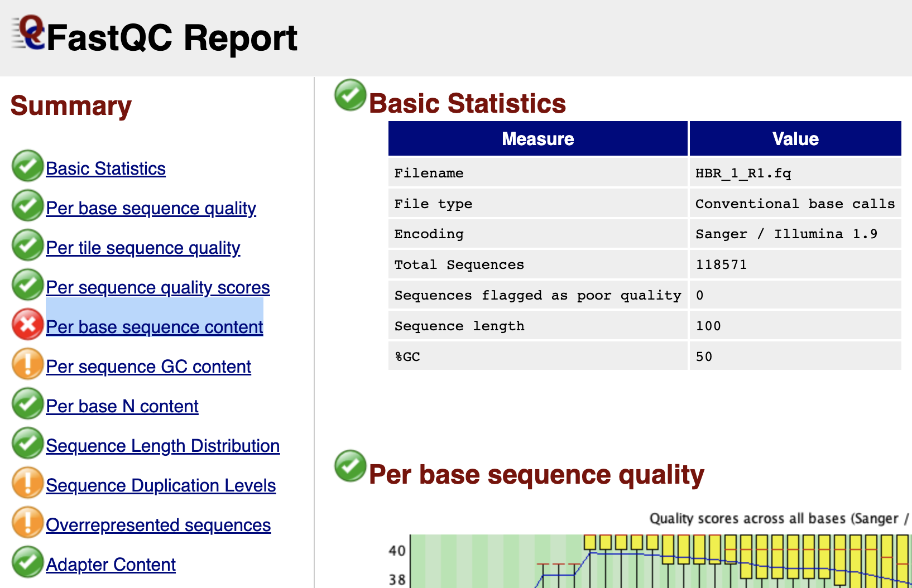
Task: Open the Per base N content link
Action: [122, 406]
